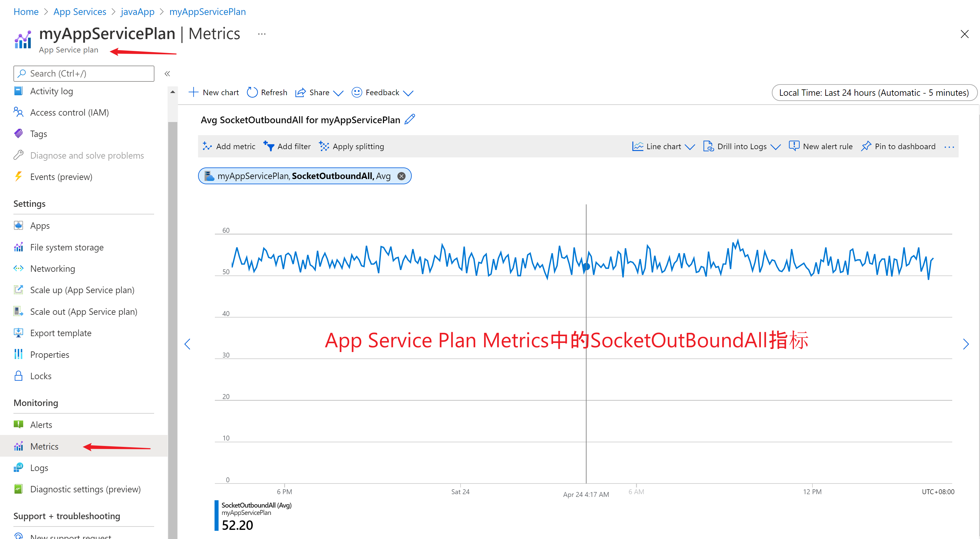980x539 pixels.
Task: Open the Local Time range selector
Action: (x=874, y=93)
